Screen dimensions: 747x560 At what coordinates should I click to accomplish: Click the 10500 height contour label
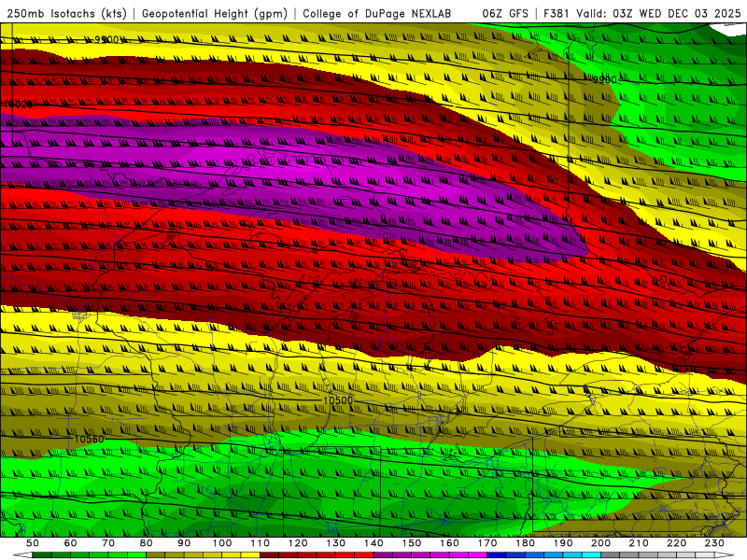tap(338, 400)
